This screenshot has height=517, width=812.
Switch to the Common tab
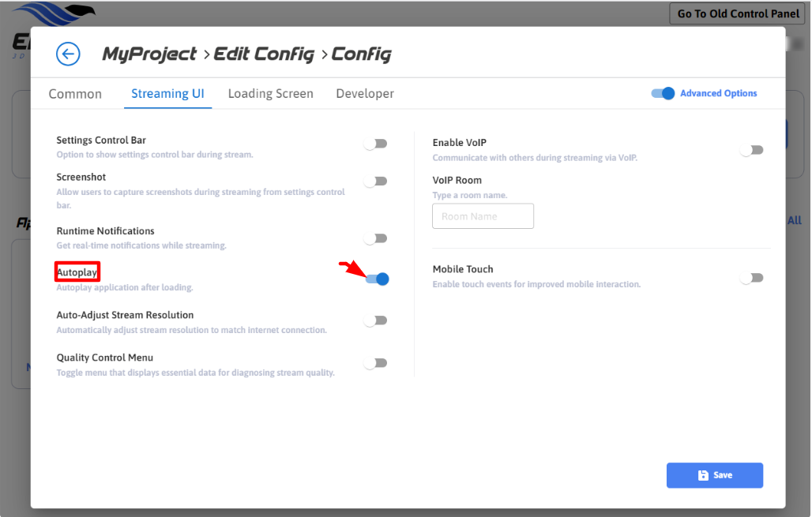point(75,94)
